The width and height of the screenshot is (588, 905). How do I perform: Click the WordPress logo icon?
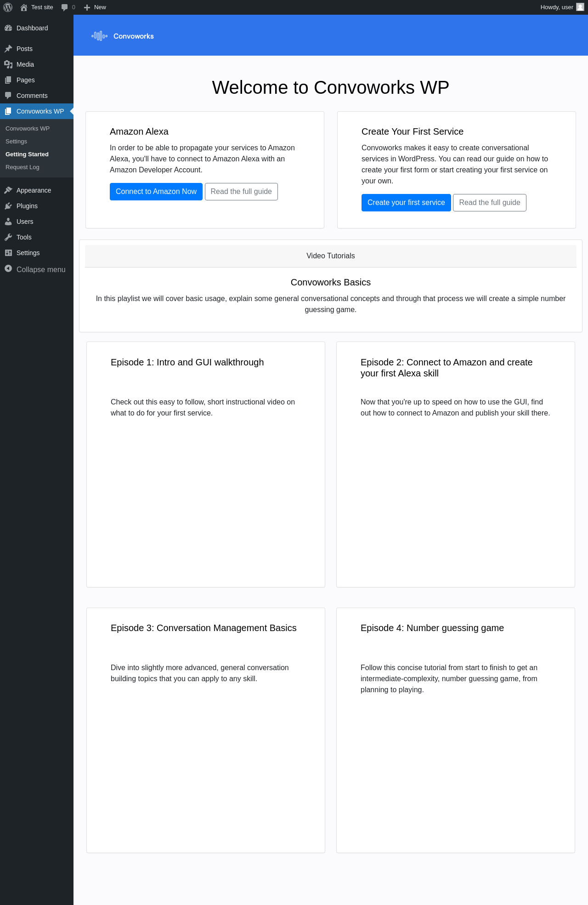[8, 7]
